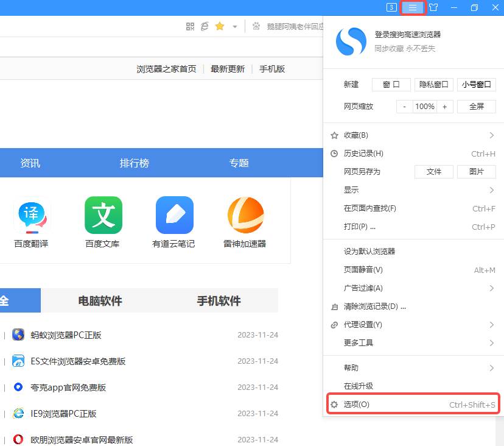Click the Quark icon beside 夸克app官网免费版
Viewport: 504px width, 446px height.
click(x=18, y=387)
